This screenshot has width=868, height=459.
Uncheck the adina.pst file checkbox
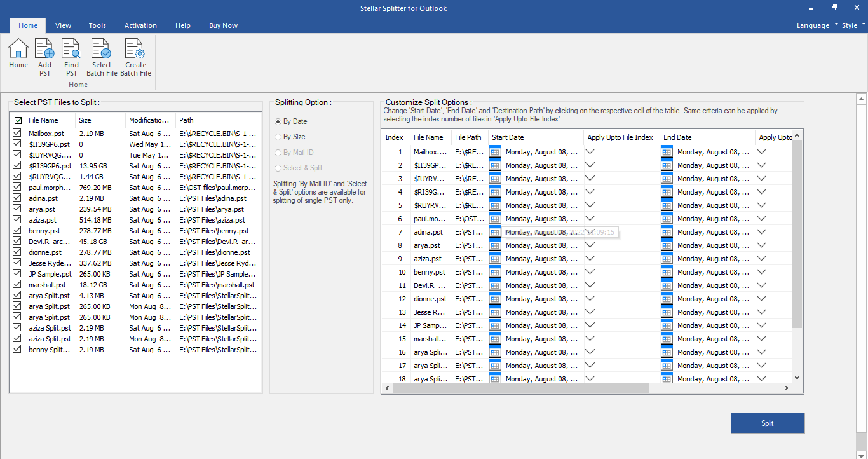17,198
